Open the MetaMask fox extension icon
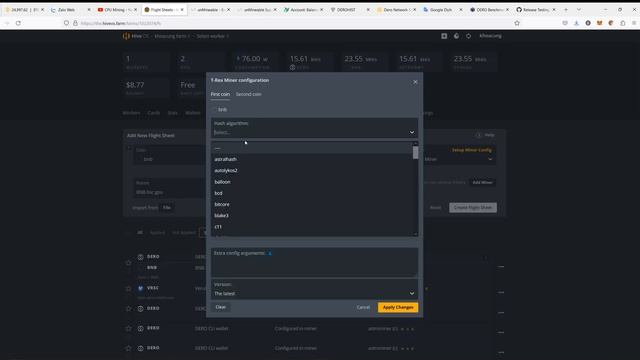This screenshot has width=640, height=360. point(599,23)
